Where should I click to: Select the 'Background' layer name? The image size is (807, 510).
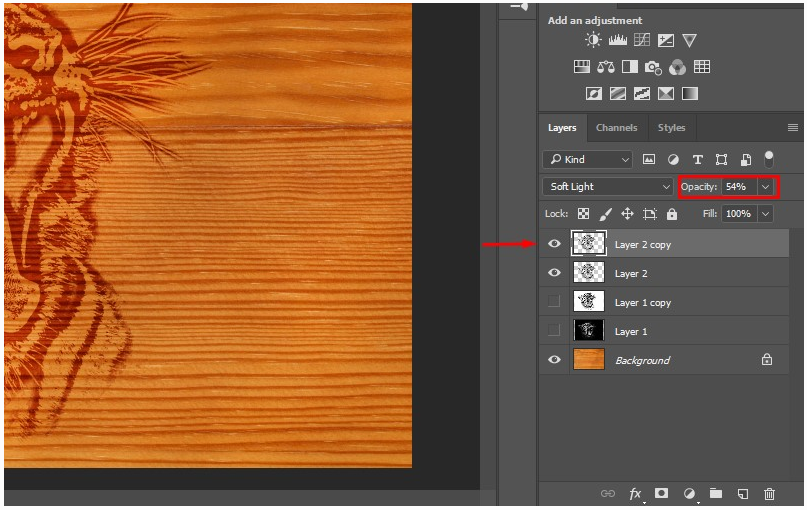(x=643, y=361)
